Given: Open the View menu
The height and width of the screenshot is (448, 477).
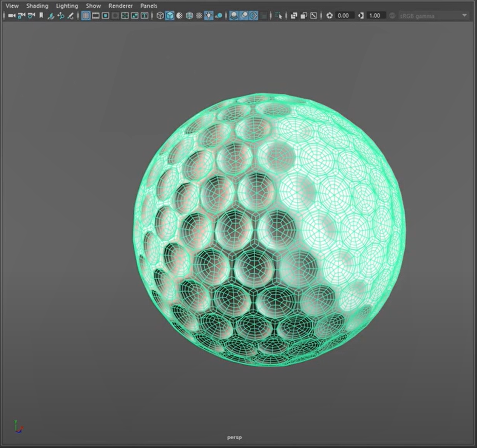Looking at the screenshot, I should pos(12,6).
